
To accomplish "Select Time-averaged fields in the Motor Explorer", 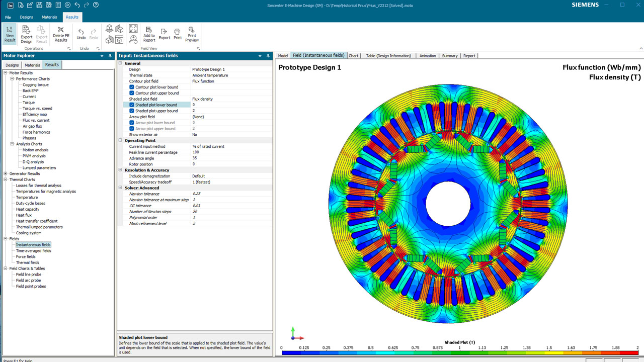I will click(x=33, y=250).
